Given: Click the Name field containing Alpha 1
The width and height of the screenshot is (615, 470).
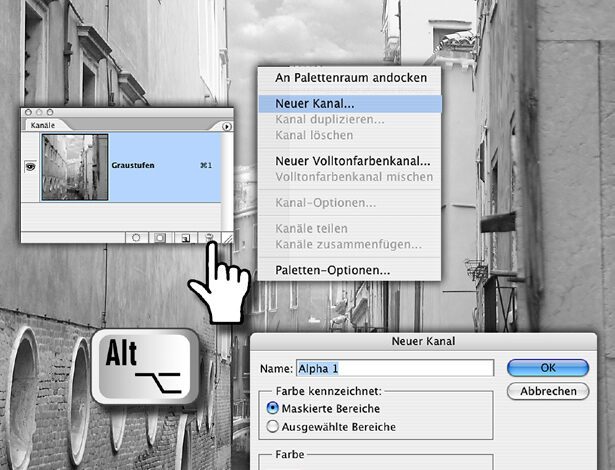Looking at the screenshot, I should coord(395,368).
